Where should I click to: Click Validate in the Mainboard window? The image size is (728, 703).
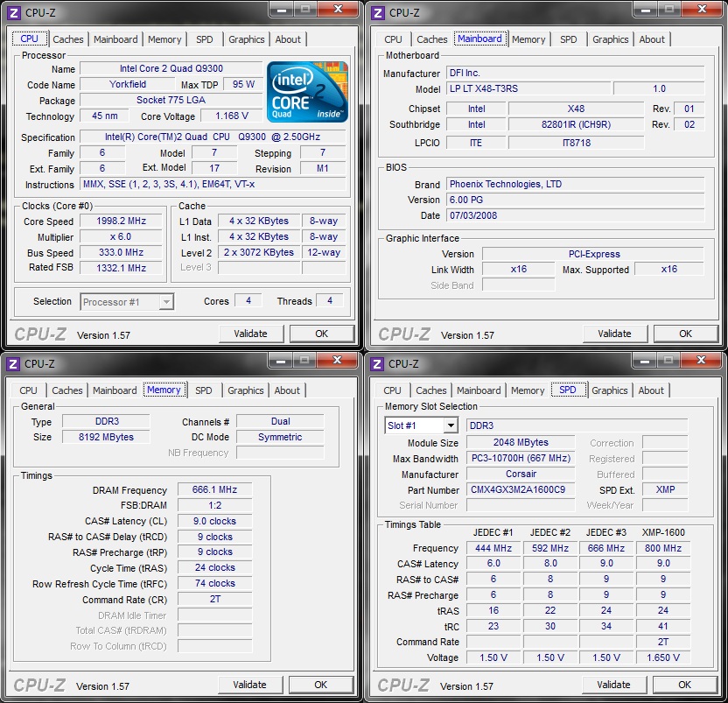click(x=615, y=334)
